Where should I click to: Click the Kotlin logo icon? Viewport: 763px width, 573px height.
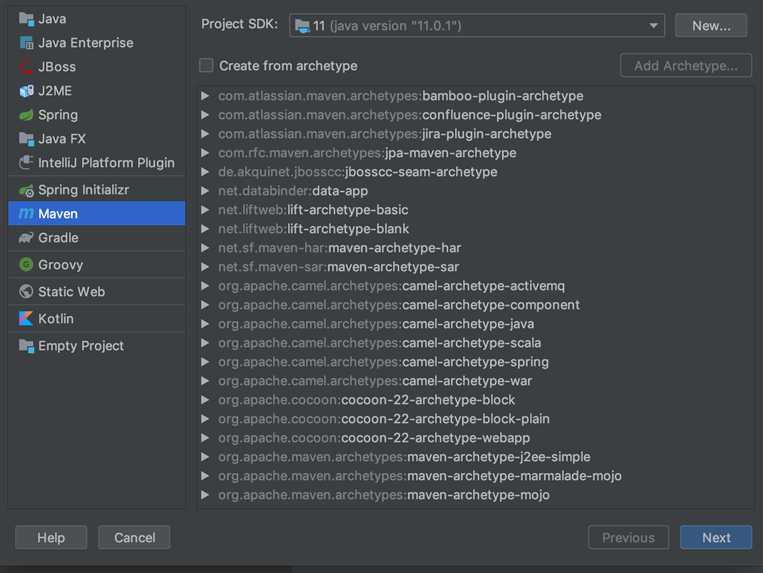26,319
